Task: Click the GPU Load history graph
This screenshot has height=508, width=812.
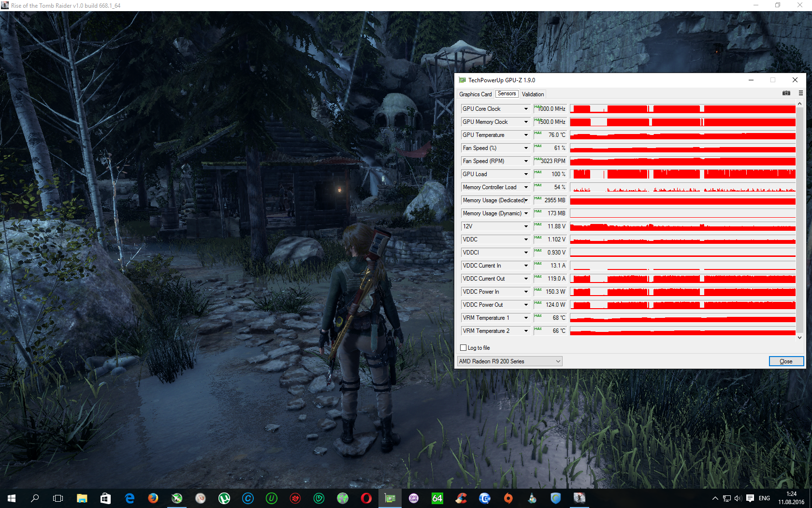Action: coord(682,174)
